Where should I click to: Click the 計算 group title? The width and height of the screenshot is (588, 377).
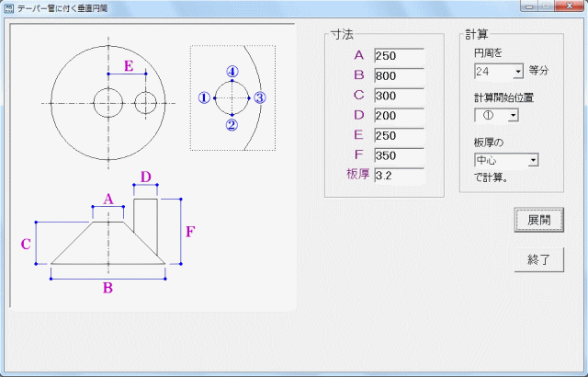[476, 35]
